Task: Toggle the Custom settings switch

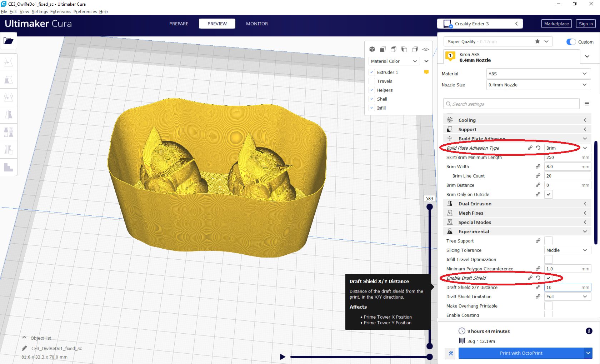Action: click(x=571, y=42)
